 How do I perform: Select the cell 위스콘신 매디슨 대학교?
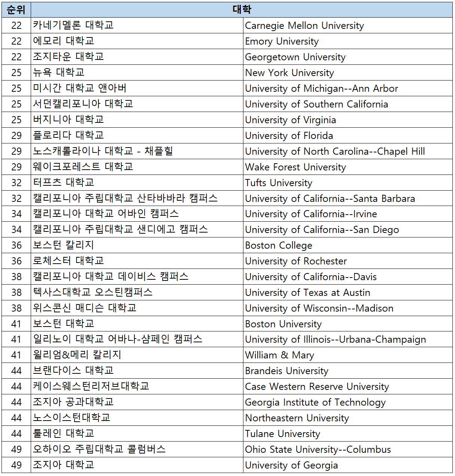point(137,308)
